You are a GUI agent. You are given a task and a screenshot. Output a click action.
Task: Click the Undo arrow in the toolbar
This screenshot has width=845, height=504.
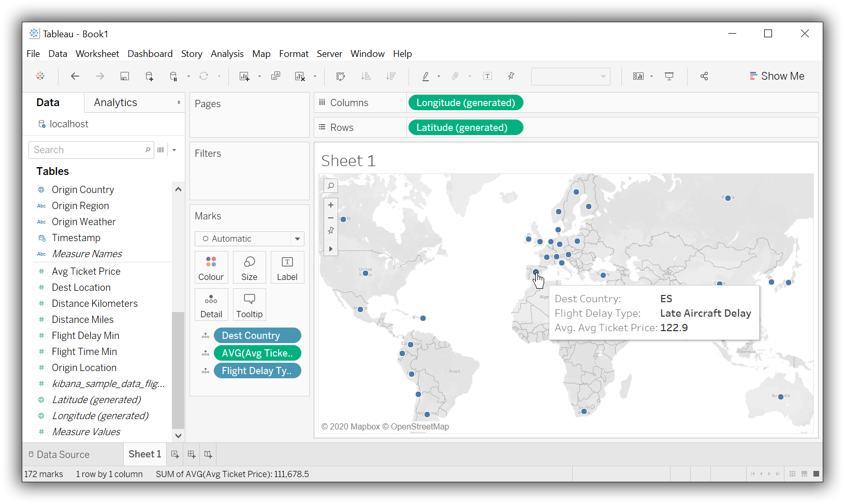[75, 76]
